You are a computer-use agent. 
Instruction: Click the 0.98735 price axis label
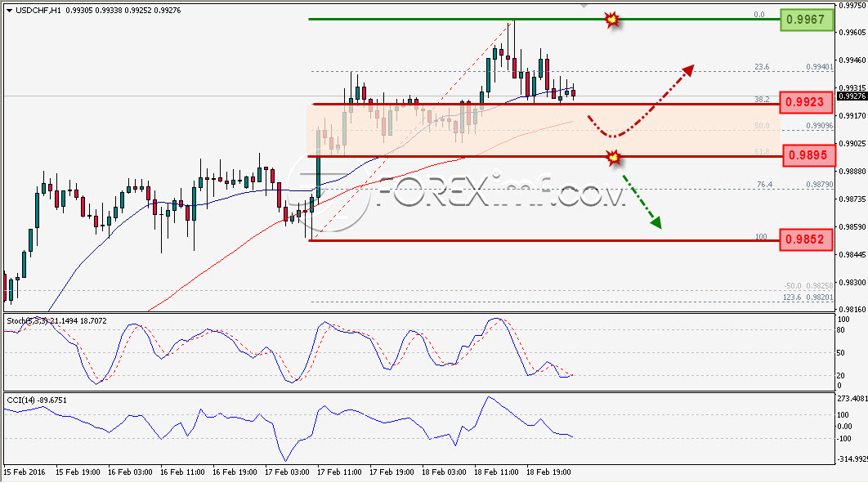(852, 199)
